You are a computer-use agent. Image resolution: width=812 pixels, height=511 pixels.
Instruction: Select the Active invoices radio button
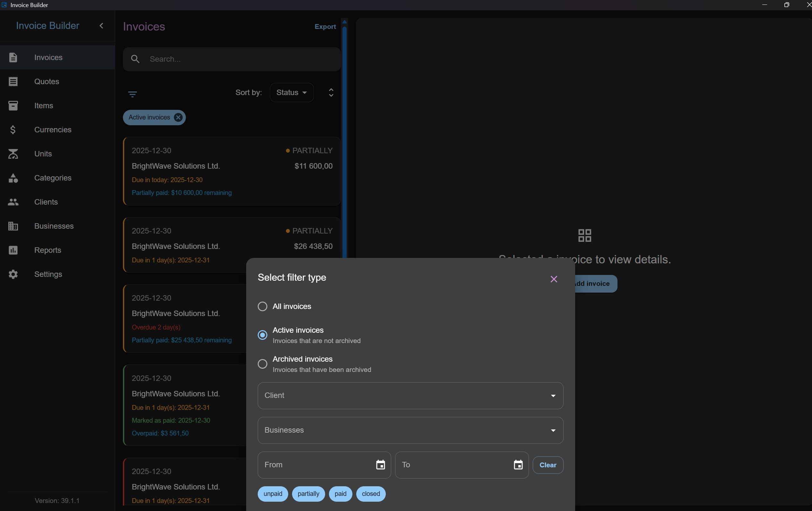tap(262, 335)
